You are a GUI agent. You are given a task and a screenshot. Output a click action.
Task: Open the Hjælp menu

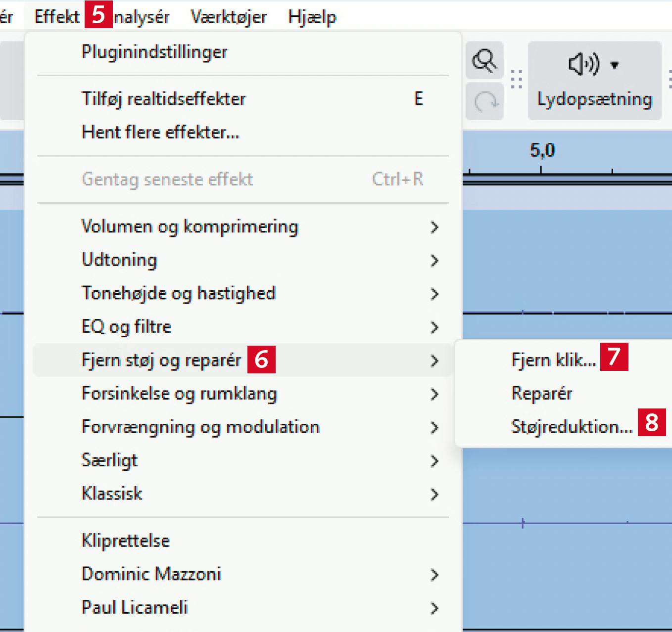pos(312,17)
